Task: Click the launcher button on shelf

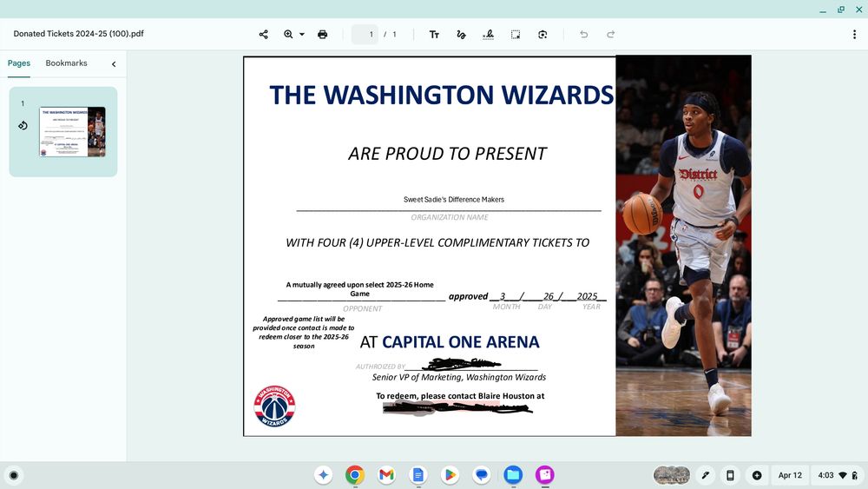Action: (x=14, y=475)
